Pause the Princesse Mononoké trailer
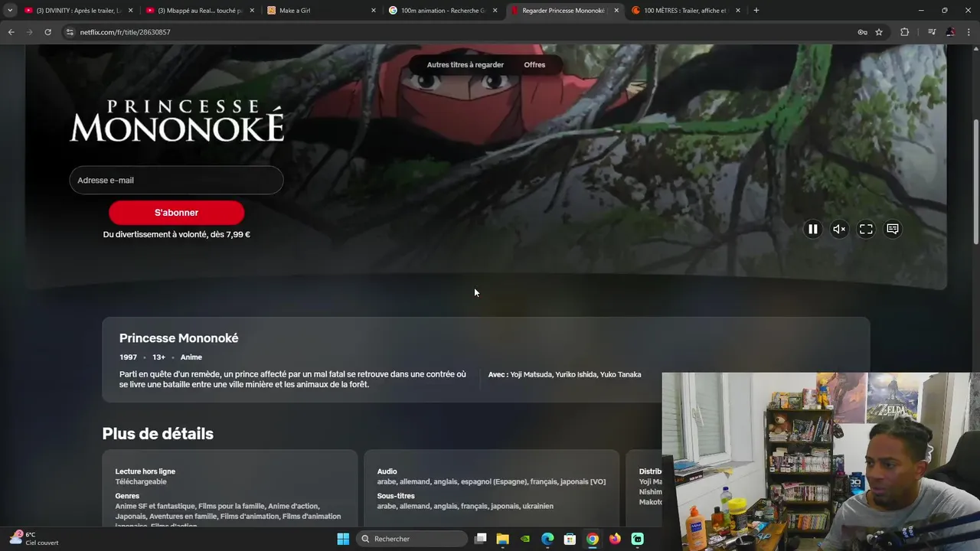Screen dimensions: 980x551 click(812, 229)
